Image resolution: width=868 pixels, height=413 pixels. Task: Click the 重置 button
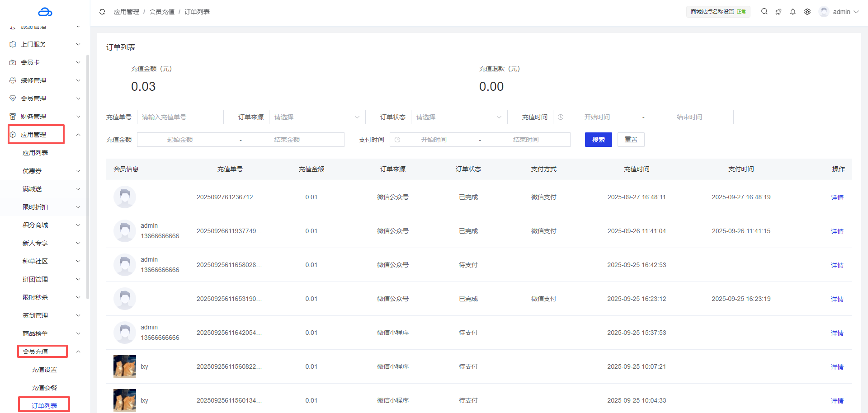pyautogui.click(x=631, y=140)
